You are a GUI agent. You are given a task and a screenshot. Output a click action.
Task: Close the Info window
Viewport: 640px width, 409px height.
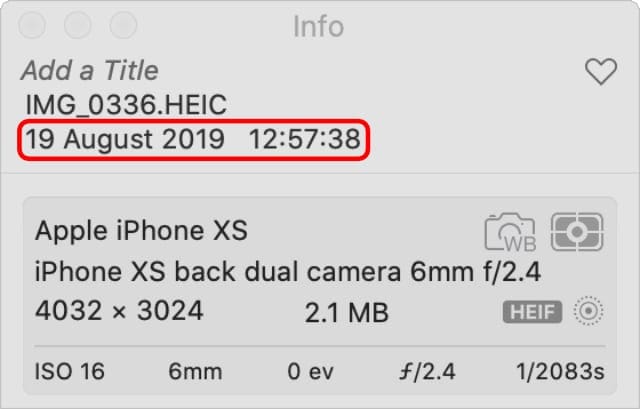32,25
